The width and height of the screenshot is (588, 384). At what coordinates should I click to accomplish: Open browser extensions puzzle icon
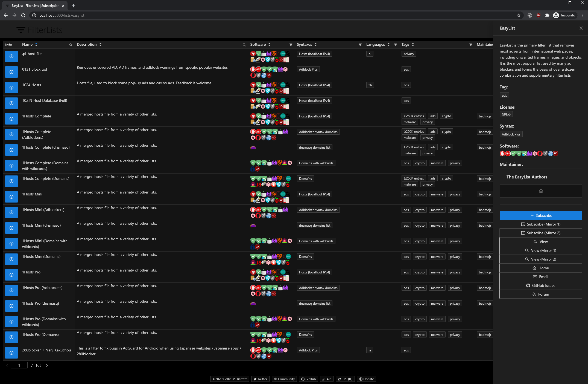(547, 15)
